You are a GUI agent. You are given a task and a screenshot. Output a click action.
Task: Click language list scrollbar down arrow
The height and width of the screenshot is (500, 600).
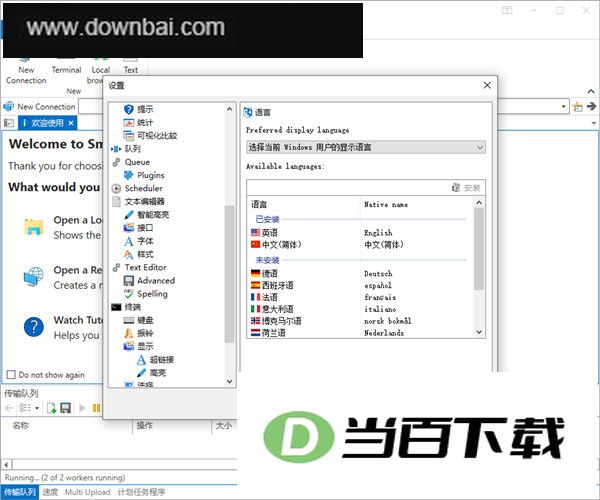479,332
